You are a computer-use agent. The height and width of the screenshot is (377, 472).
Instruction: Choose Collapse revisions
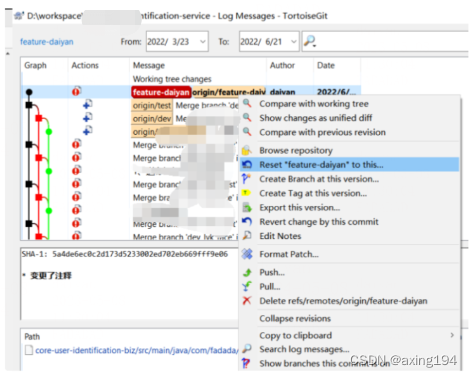pos(295,318)
